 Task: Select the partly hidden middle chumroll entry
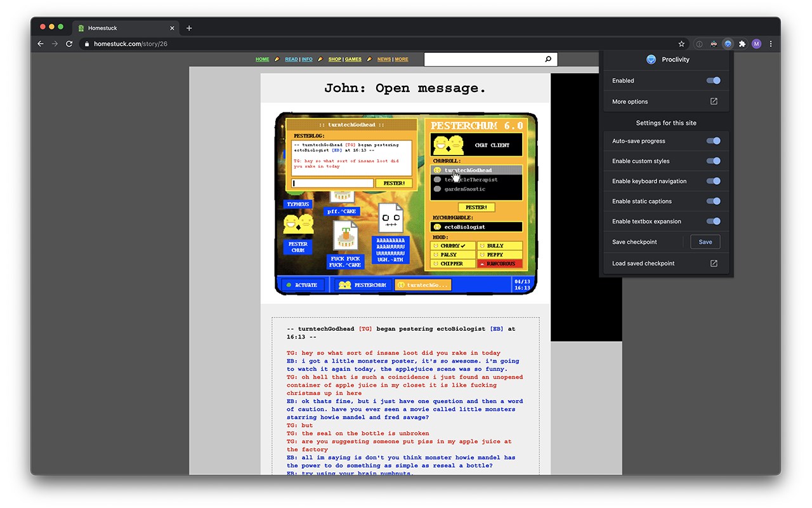click(477, 180)
